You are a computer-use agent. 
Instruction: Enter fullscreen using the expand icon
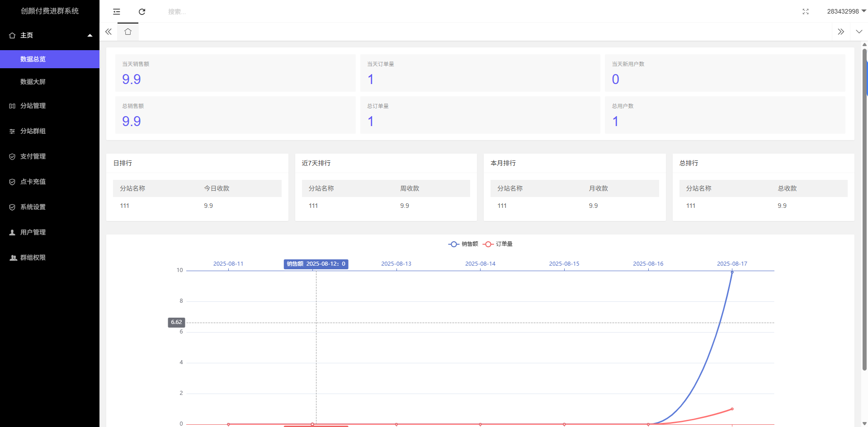click(805, 12)
